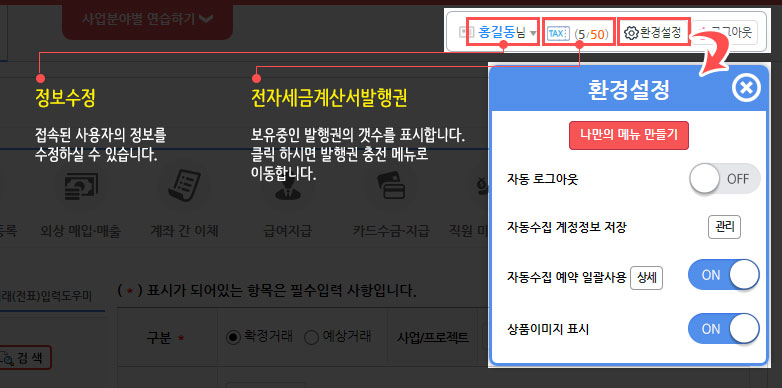Click the magnifier icon on 검색 button
Viewport: 782px width, 388px height.
pos(8,358)
